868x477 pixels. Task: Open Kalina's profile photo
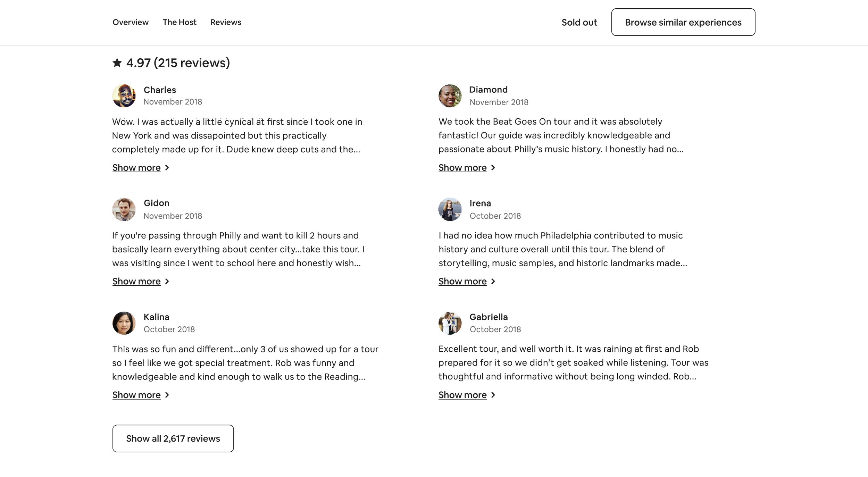point(124,323)
